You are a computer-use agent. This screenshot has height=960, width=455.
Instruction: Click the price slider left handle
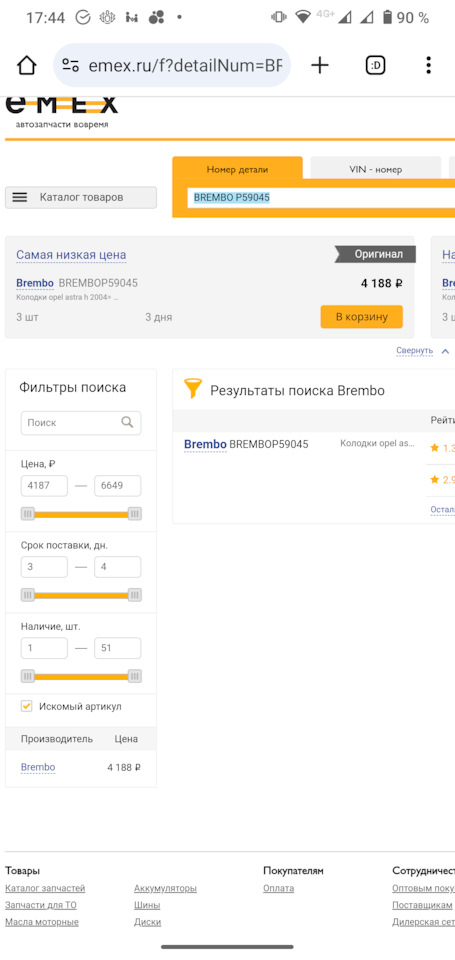tap(28, 514)
